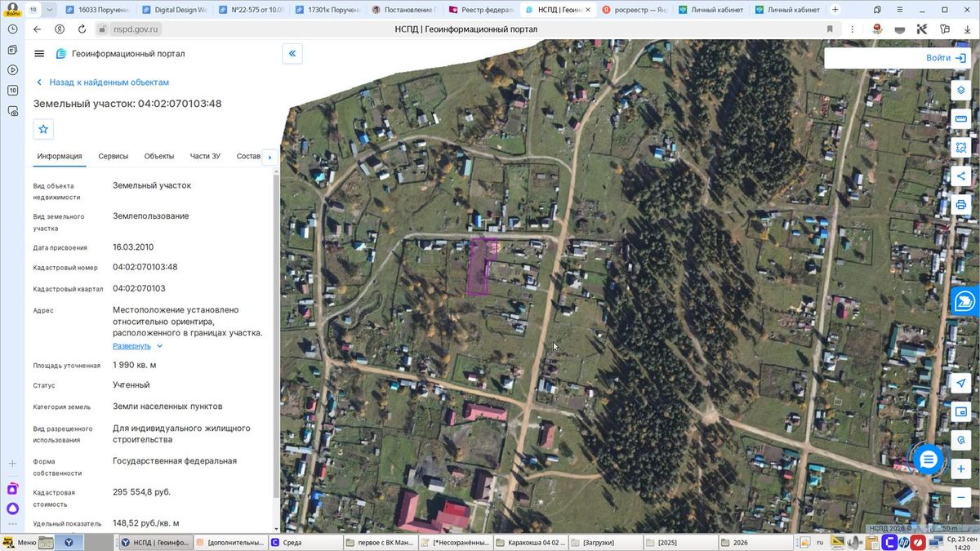The image size is (980, 551).
Task: Open the Части ЗУ tab
Action: point(205,156)
